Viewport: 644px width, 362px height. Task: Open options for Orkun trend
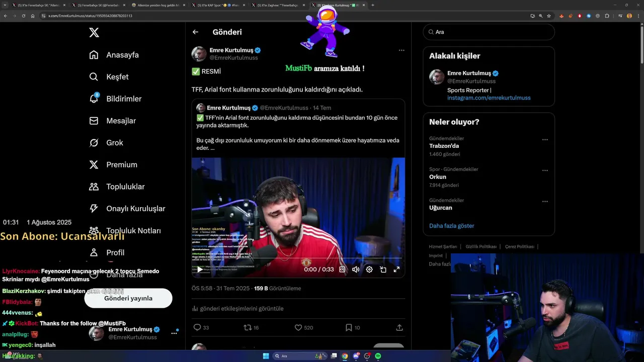545,171
